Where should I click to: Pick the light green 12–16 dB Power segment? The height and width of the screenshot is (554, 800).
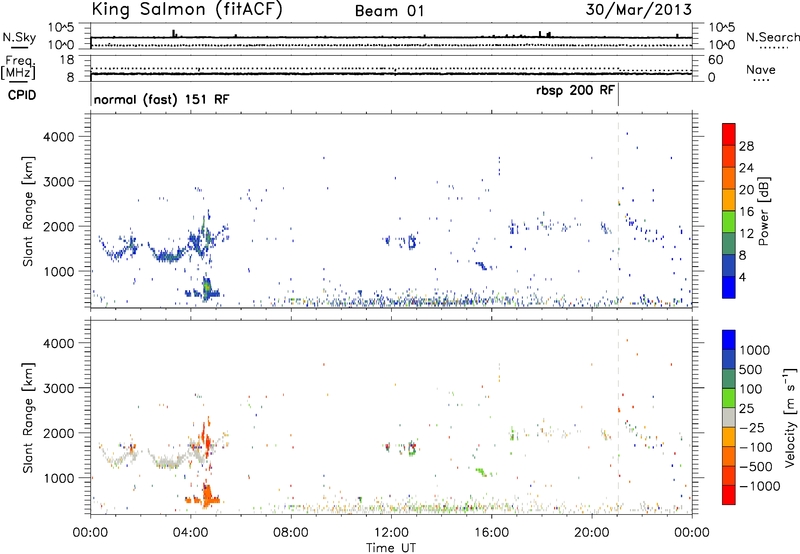729,222
